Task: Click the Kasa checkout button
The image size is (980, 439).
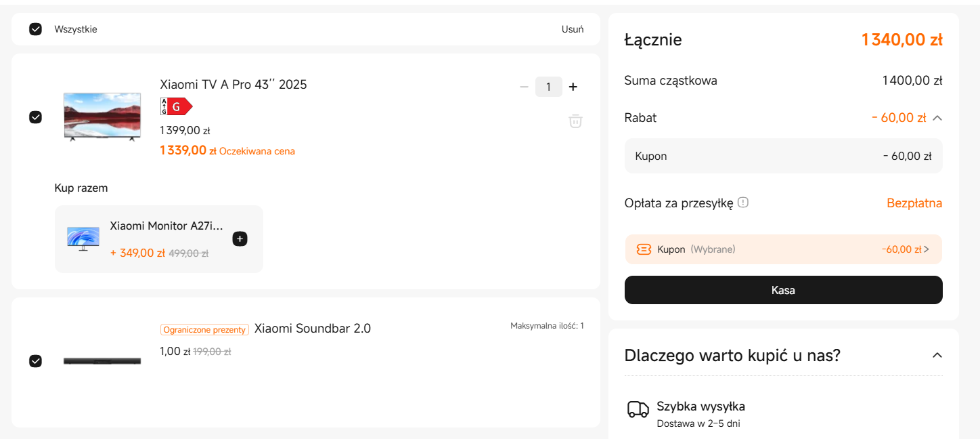Action: point(784,290)
